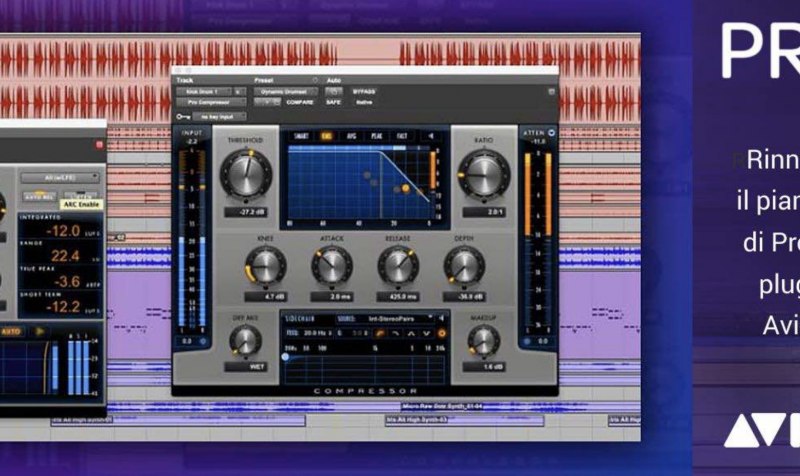Screen dimensions: 800x476
Task: Click the threshold value field showing -27.2 dB
Action: click(x=244, y=213)
